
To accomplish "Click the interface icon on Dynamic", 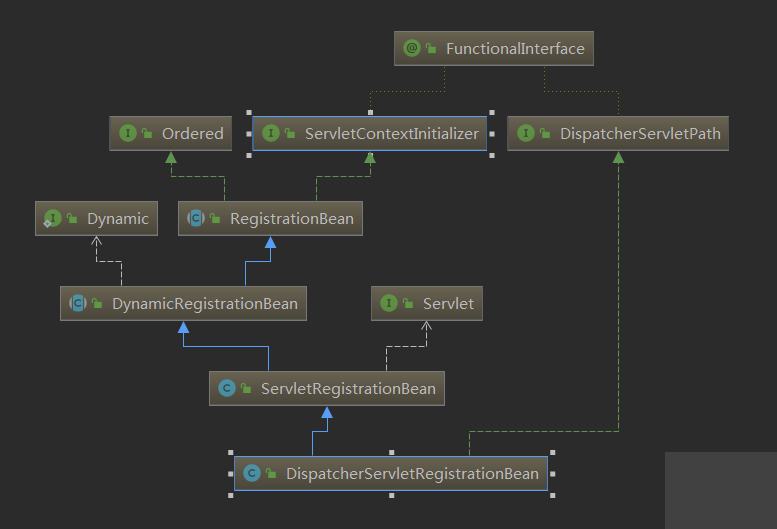I will [x=53, y=218].
